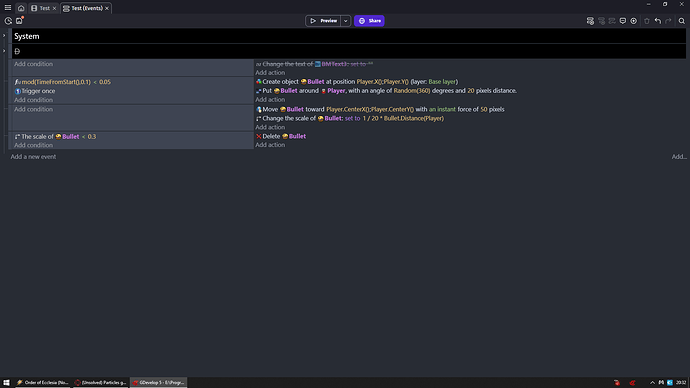
Task: Click Add action below Change scale action
Action: (270, 127)
